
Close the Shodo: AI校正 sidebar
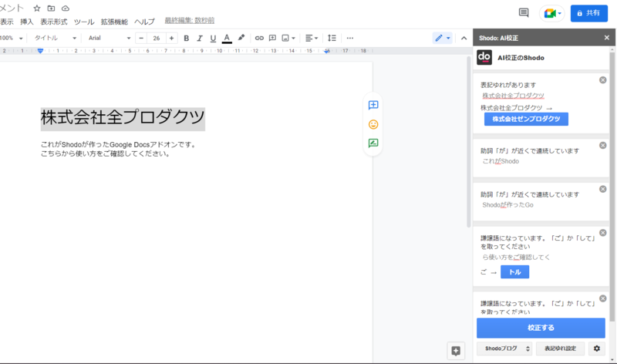(607, 38)
